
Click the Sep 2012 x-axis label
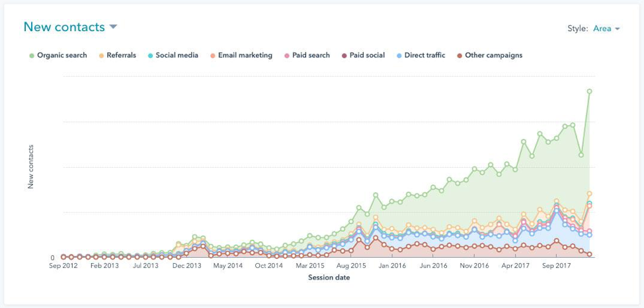pyautogui.click(x=63, y=266)
